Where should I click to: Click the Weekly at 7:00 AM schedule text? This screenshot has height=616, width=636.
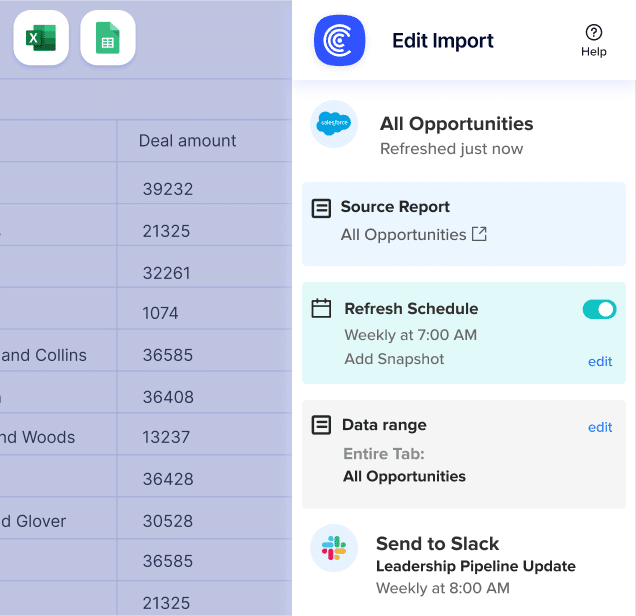pyautogui.click(x=410, y=335)
